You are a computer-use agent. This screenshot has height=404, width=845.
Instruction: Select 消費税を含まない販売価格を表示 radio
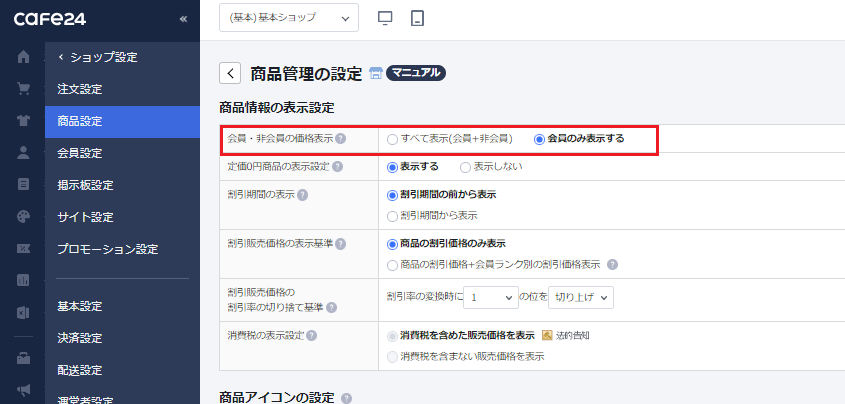(x=392, y=357)
